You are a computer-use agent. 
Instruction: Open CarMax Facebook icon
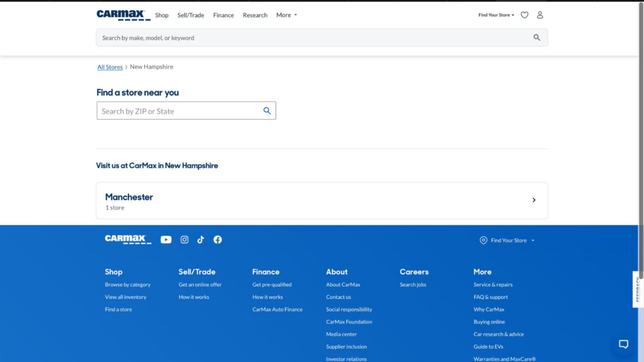click(x=218, y=239)
